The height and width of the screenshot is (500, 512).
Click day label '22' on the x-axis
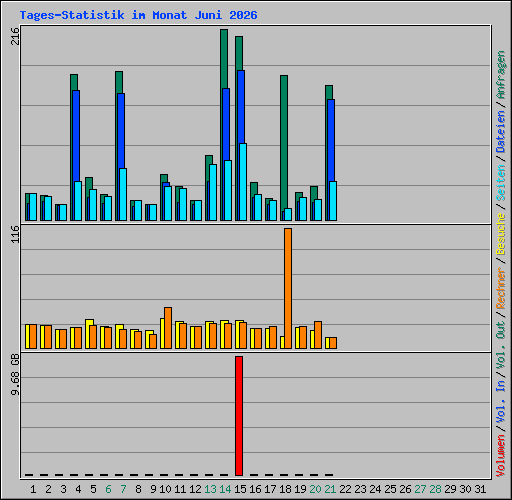click(345, 489)
